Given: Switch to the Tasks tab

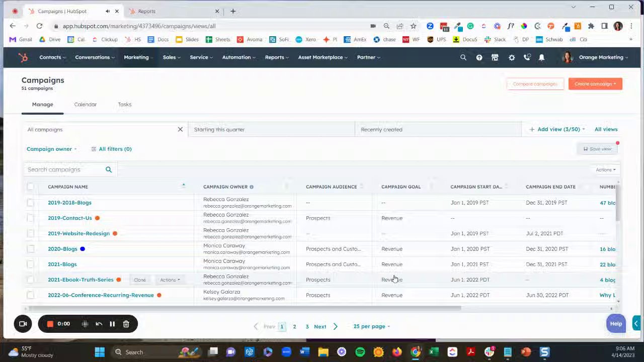Looking at the screenshot, I should (x=124, y=105).
